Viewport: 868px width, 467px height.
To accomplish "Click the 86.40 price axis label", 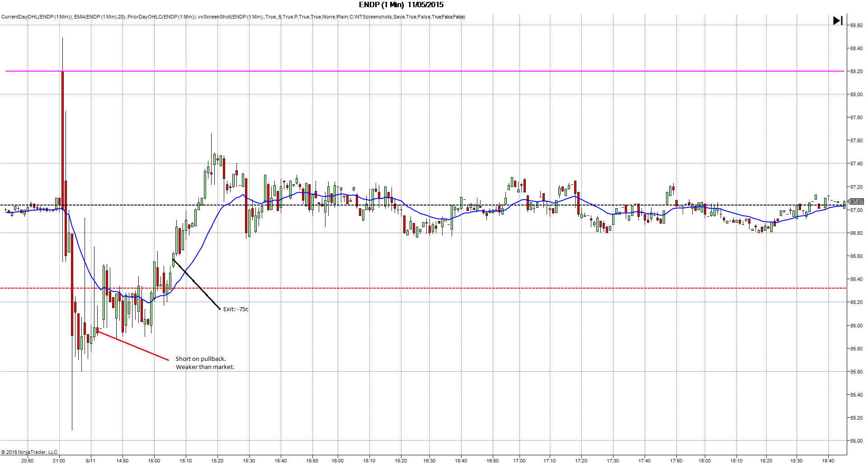I will (856, 279).
